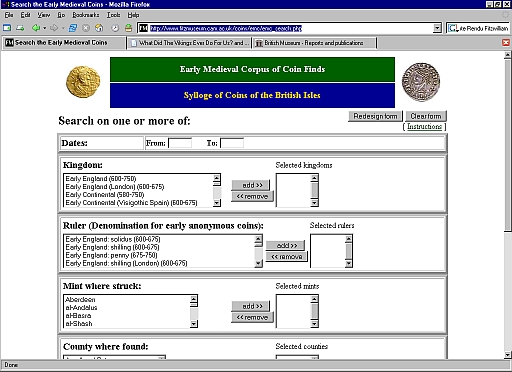Click add >> button for Mint
512x372 pixels.
point(251,306)
